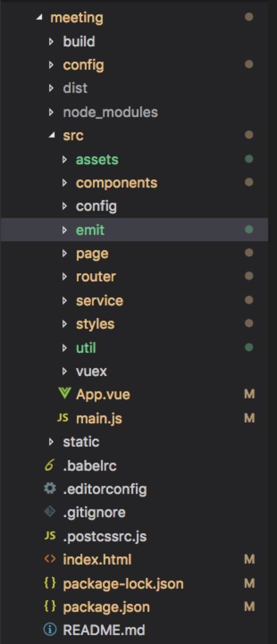Click the gear icon beside .editorconfig
The height and width of the screenshot is (644, 277).
(50, 489)
